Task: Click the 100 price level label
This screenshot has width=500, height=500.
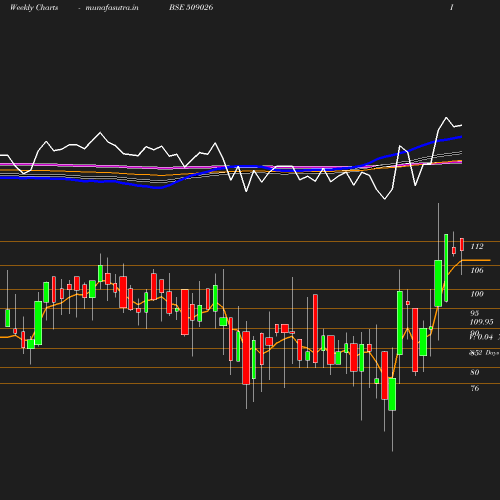Action: [477, 294]
